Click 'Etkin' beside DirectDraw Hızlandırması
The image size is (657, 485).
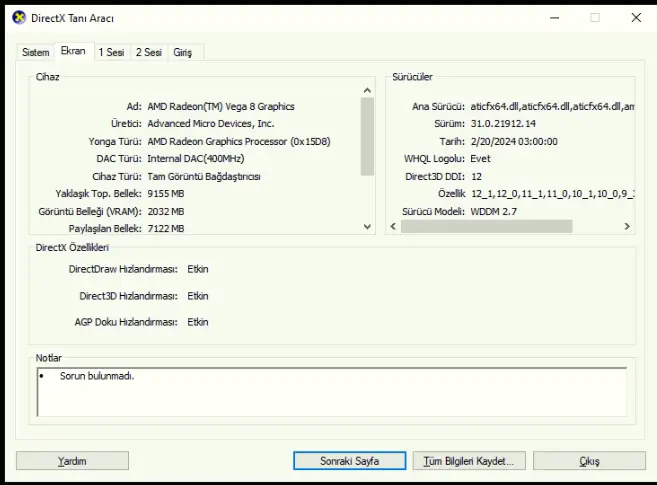198,269
